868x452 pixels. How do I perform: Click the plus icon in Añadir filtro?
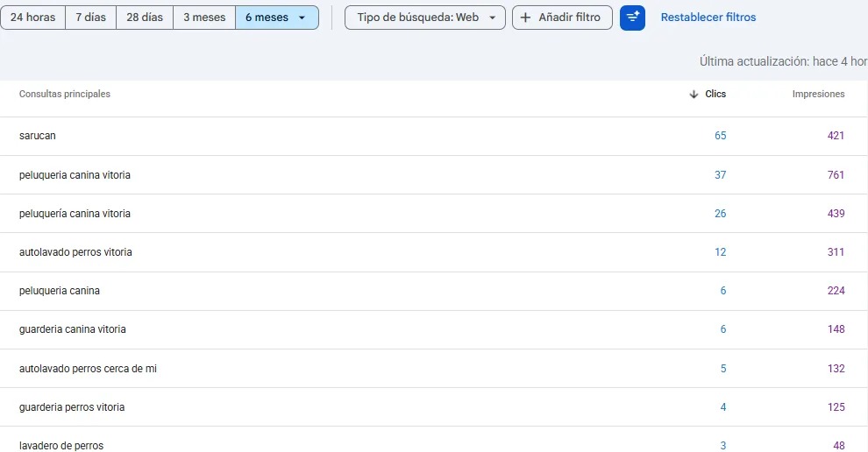tap(525, 18)
